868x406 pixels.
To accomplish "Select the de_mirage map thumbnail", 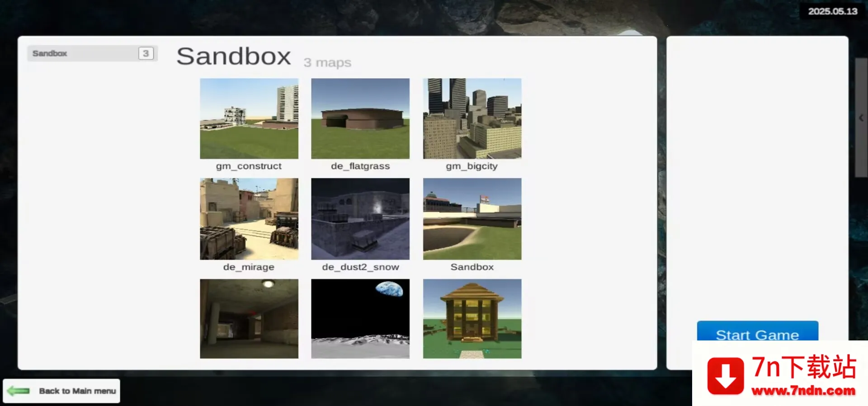I will click(249, 219).
